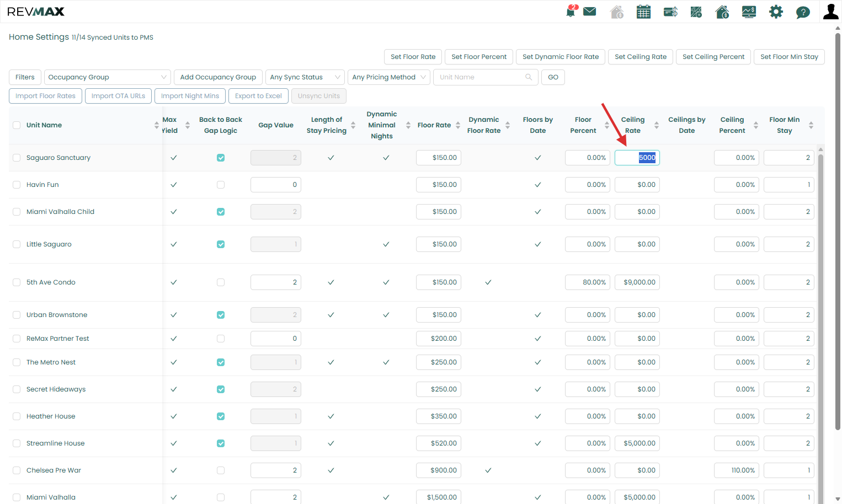The width and height of the screenshot is (842, 504).
Task: Open the Any Sync Status dropdown
Action: point(305,77)
